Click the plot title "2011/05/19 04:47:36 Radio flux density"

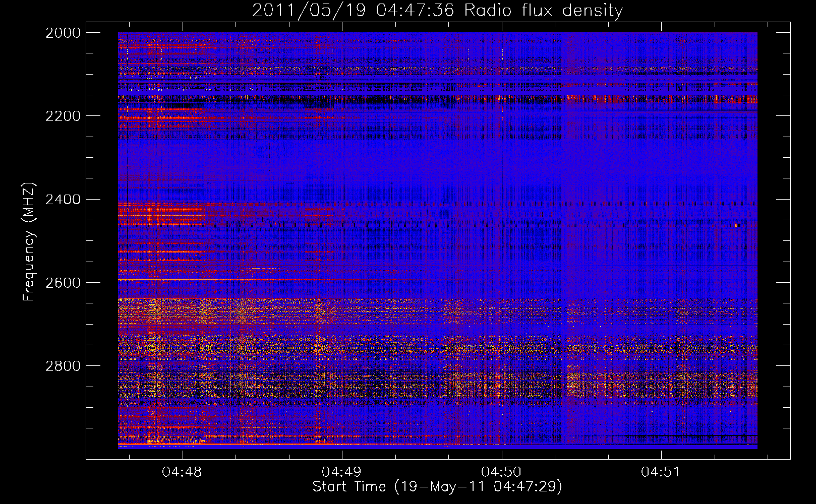(x=437, y=10)
